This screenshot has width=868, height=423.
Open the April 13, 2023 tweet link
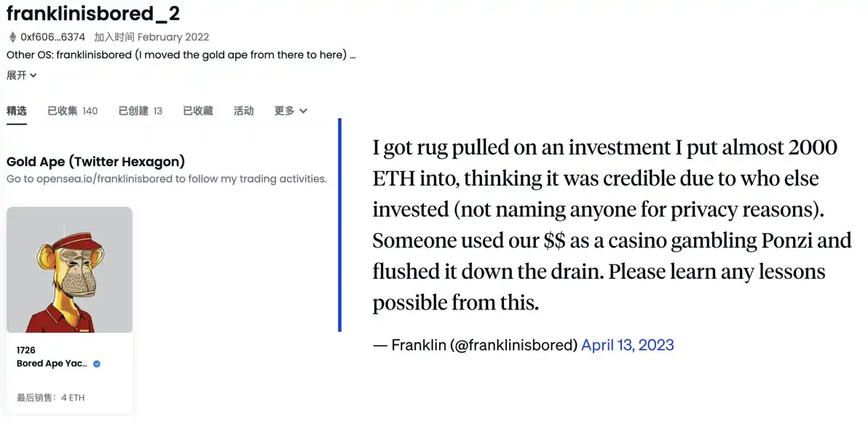(x=627, y=344)
